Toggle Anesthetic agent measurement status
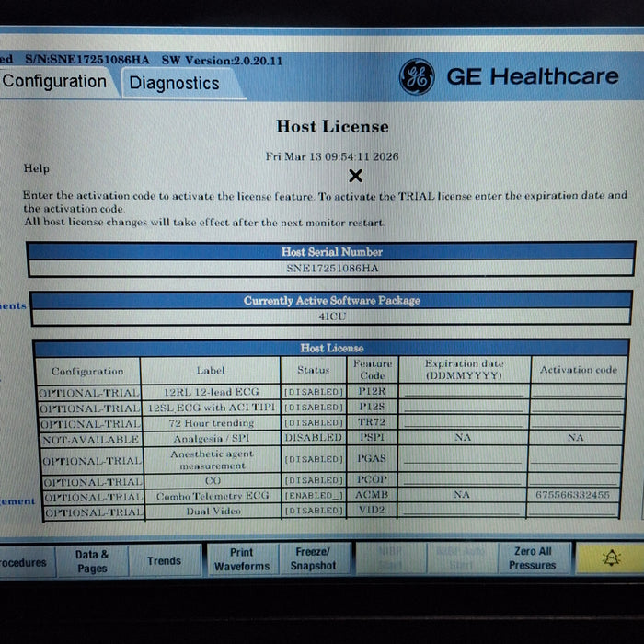The width and height of the screenshot is (644, 644). 314,459
